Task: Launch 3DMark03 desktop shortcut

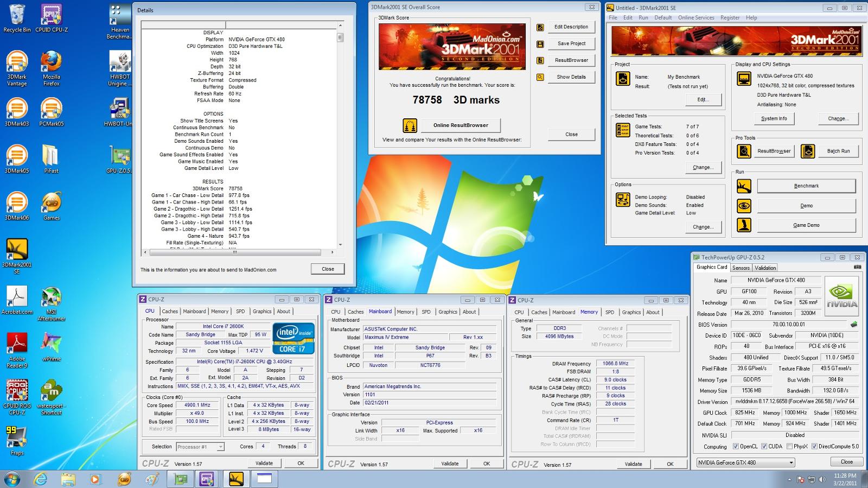Action: coord(17,112)
